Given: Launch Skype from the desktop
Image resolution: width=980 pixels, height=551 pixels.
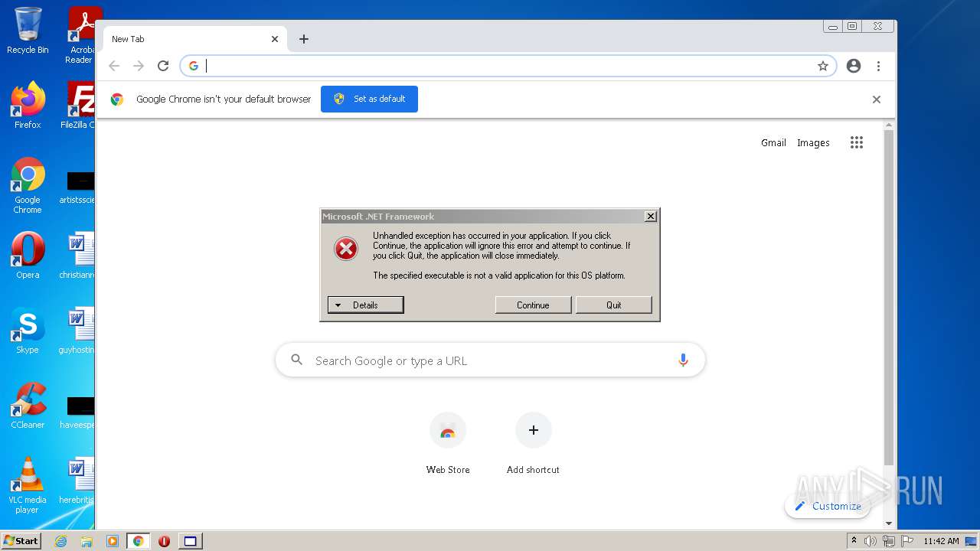Looking at the screenshot, I should tap(28, 331).
